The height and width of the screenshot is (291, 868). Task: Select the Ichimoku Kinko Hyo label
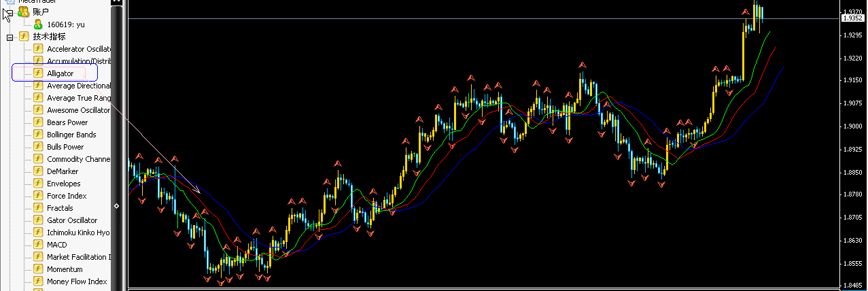point(78,233)
